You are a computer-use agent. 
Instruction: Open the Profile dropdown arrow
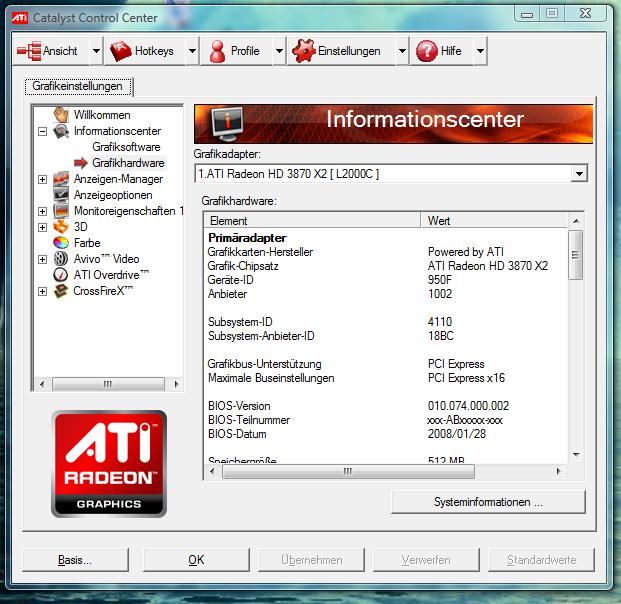click(279, 51)
